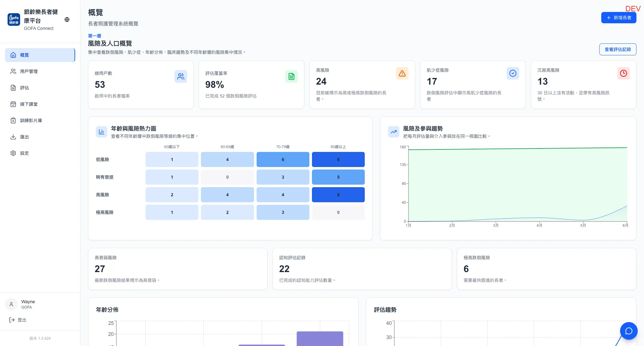Click the DEV environment label
Screen dimensions: 644x346
pos(633,8)
